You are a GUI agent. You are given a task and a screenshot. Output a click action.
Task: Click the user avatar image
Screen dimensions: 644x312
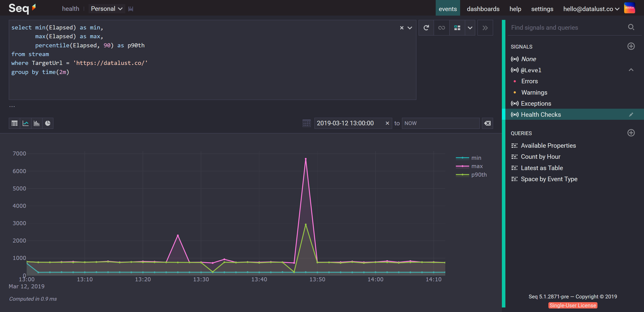pyautogui.click(x=630, y=8)
